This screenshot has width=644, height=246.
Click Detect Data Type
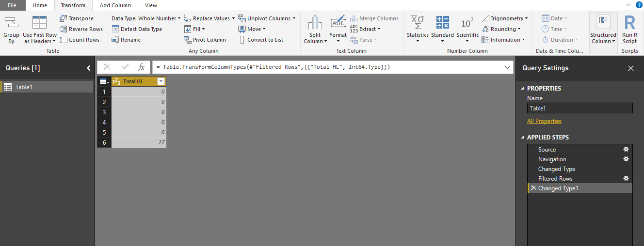click(x=137, y=29)
